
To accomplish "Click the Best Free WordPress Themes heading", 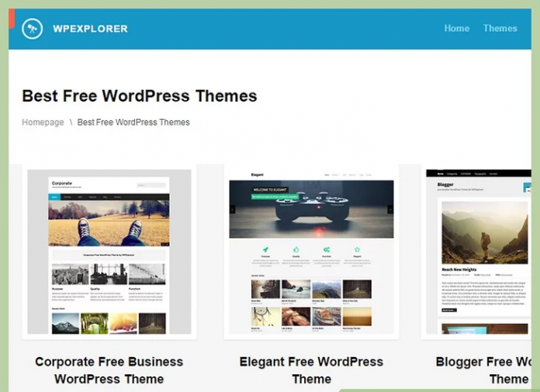I will point(140,96).
